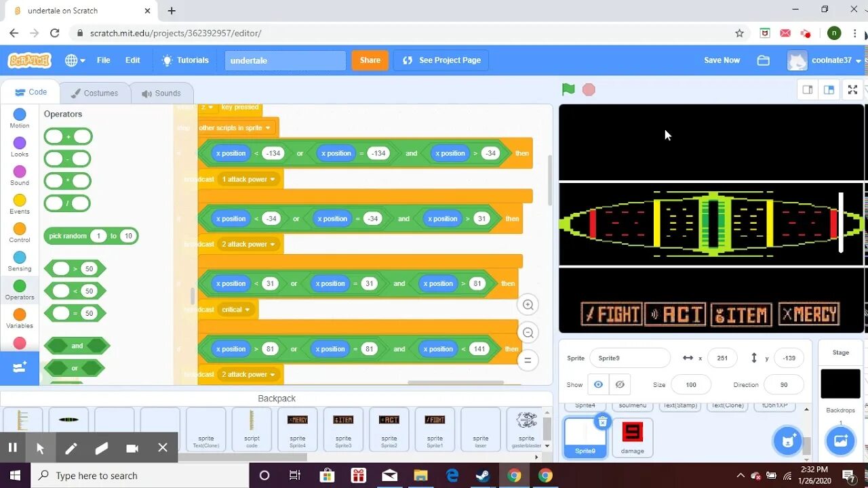Select the Variables block category
This screenshot has width=868, height=488.
(20, 319)
